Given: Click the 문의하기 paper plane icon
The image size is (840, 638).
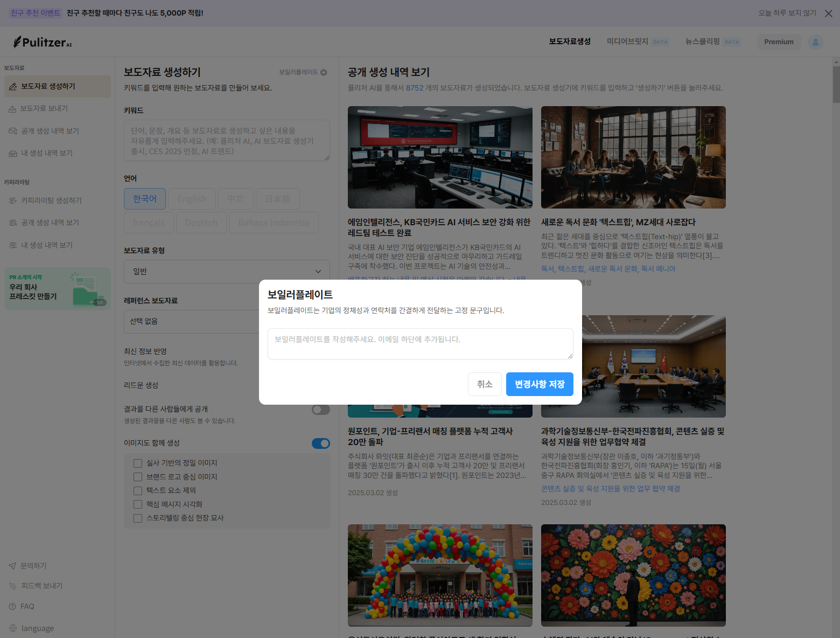Looking at the screenshot, I should tap(12, 566).
